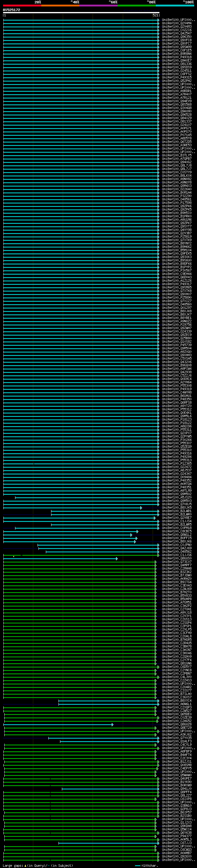Select label UniRef100_A9RDR1
The height and width of the screenshot is (868, 197).
176,91
